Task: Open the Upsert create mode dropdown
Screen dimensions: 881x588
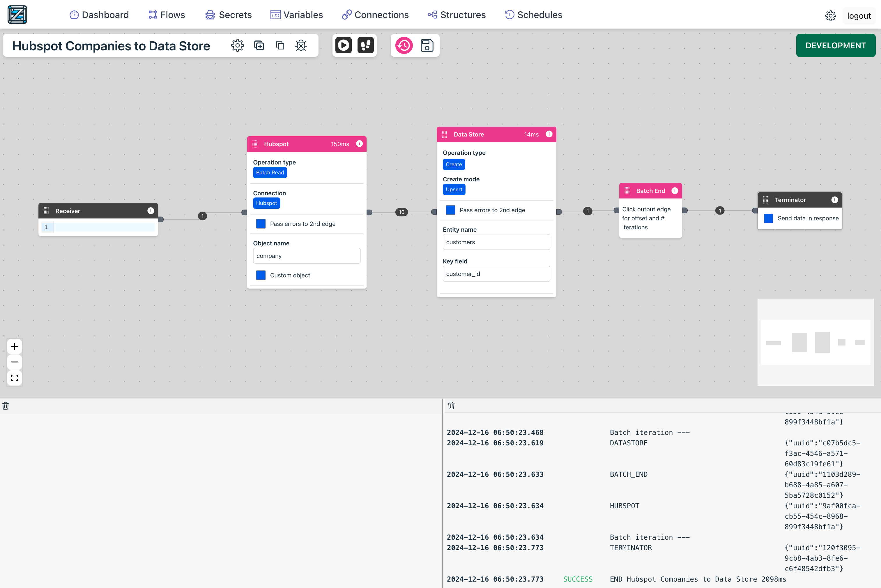Action: 454,190
